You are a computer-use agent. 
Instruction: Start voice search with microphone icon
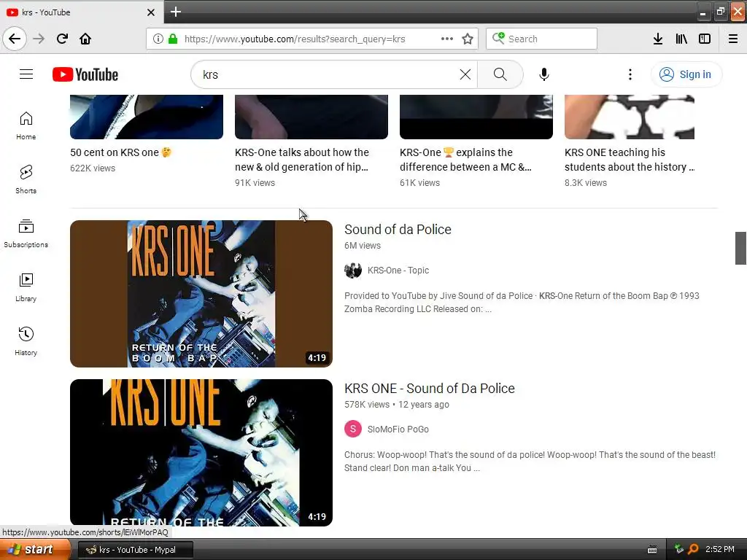(x=544, y=74)
